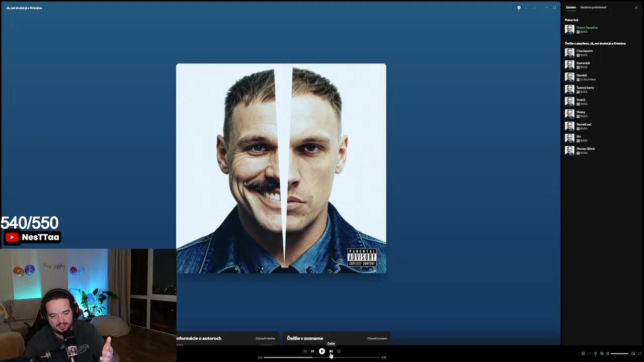The height and width of the screenshot is (362, 644).
Task: Click Zobraziť všetko link
Action: 265,338
